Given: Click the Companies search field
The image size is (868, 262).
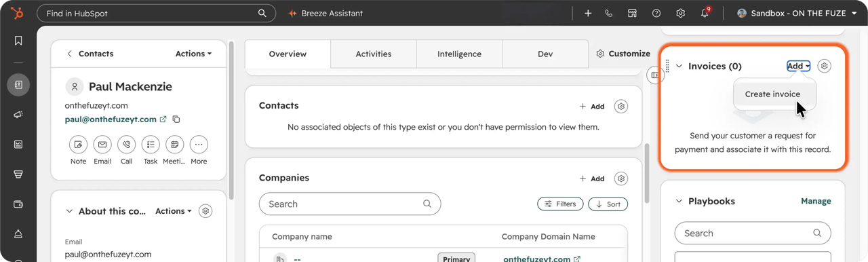Looking at the screenshot, I should (x=350, y=204).
